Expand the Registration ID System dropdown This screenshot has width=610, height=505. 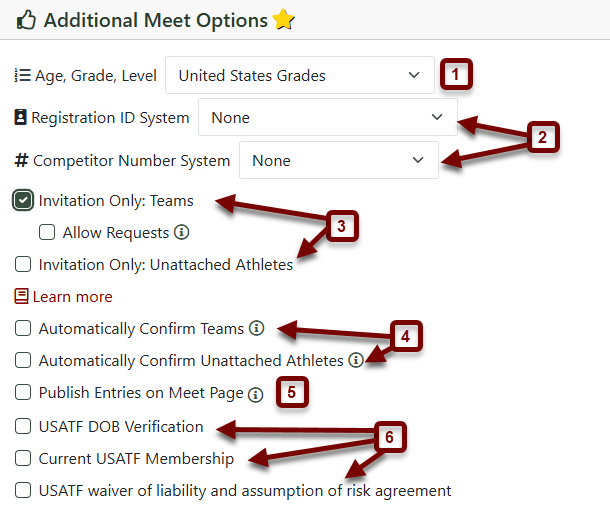tap(328, 117)
